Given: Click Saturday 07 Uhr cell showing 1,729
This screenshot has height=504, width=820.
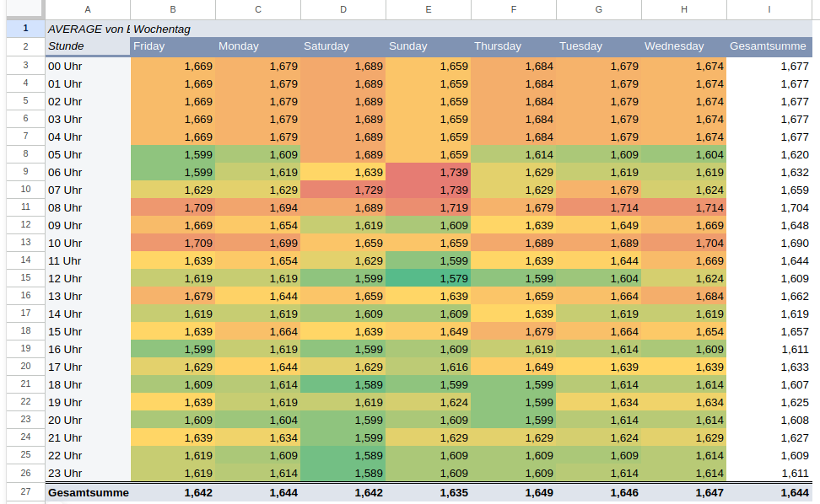Looking at the screenshot, I should pos(343,190).
